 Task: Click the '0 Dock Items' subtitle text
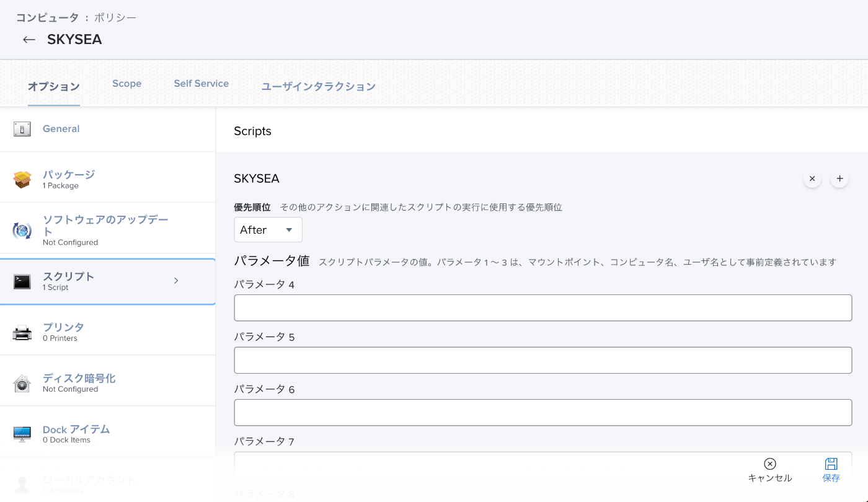pyautogui.click(x=66, y=440)
